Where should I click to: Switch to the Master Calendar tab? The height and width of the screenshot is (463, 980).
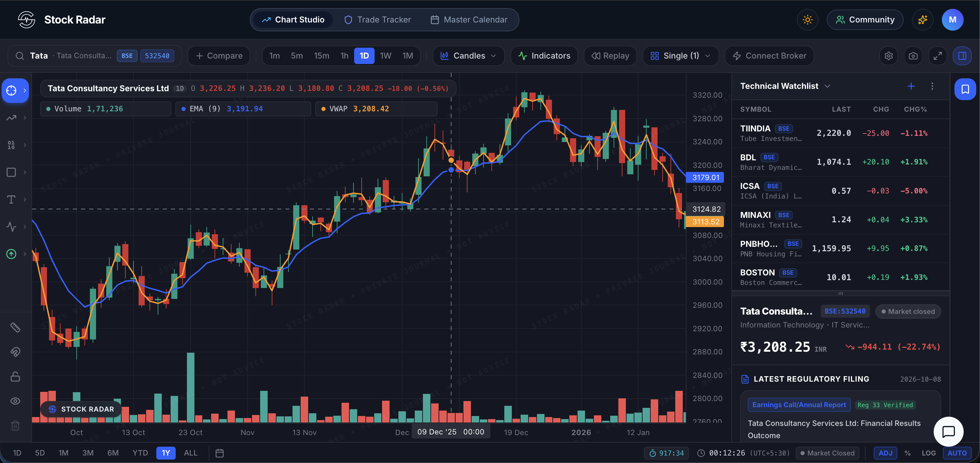pos(469,20)
